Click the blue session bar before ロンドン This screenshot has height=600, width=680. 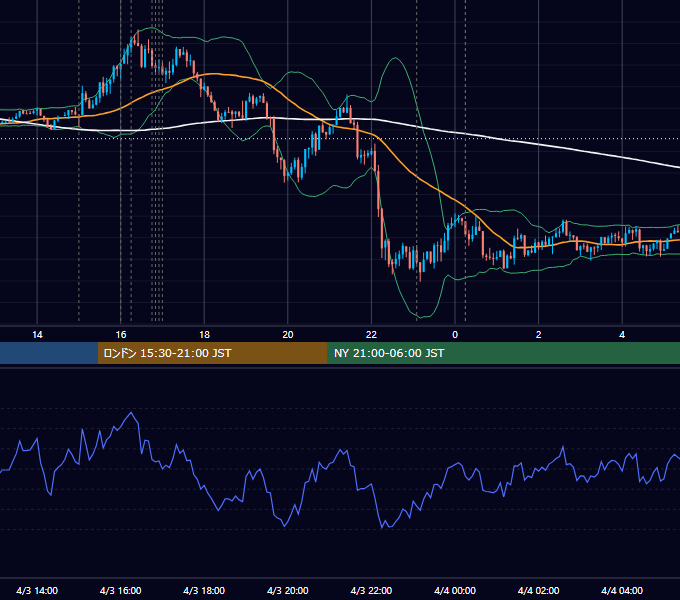click(49, 353)
